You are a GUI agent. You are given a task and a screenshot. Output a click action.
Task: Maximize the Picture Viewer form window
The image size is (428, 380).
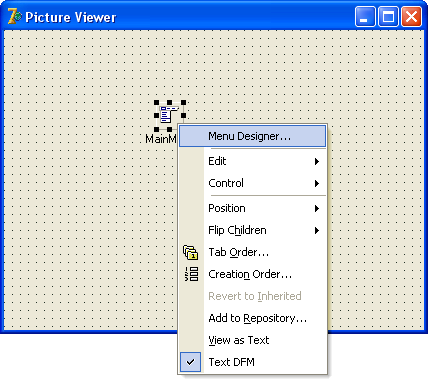pyautogui.click(x=388, y=17)
